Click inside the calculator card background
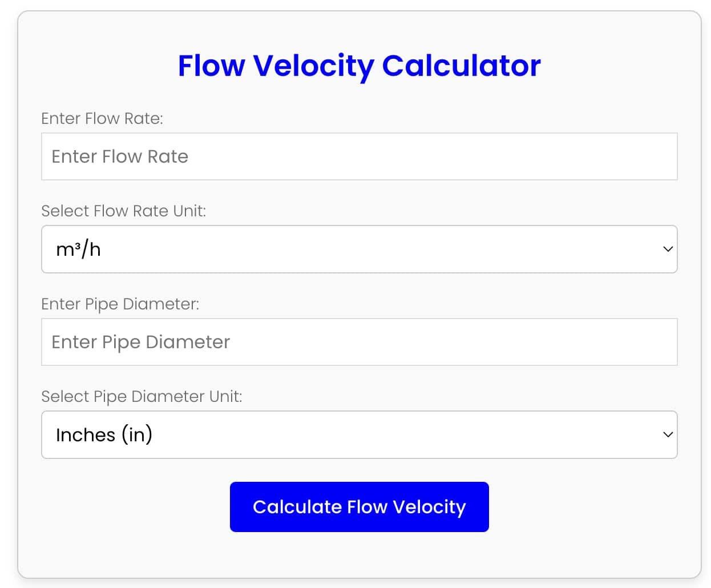This screenshot has height=588, width=711. point(359,557)
